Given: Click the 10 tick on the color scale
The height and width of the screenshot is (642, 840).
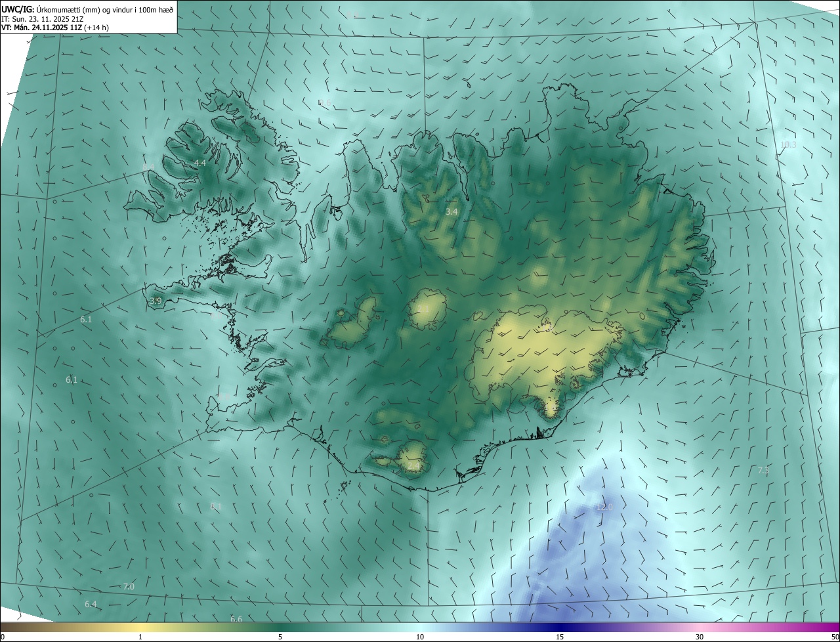Looking at the screenshot, I should coord(420,637).
